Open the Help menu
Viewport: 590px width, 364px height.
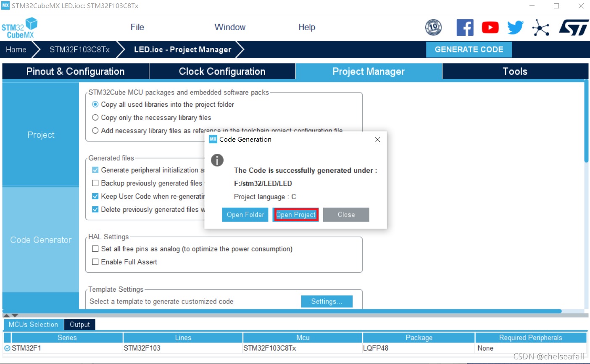pos(307,27)
